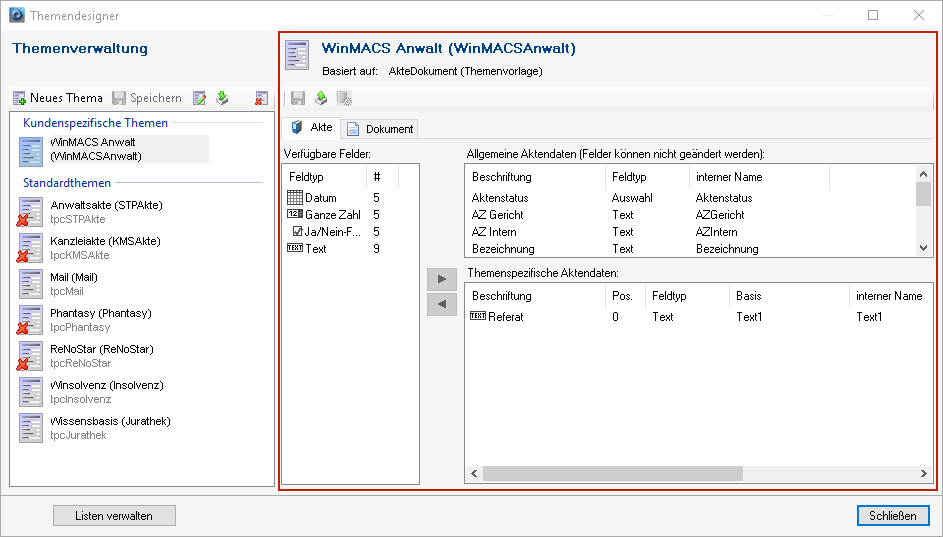Click Feldtyp header in Themenspezifische Aktendaten
The image size is (943, 537).
687,296
